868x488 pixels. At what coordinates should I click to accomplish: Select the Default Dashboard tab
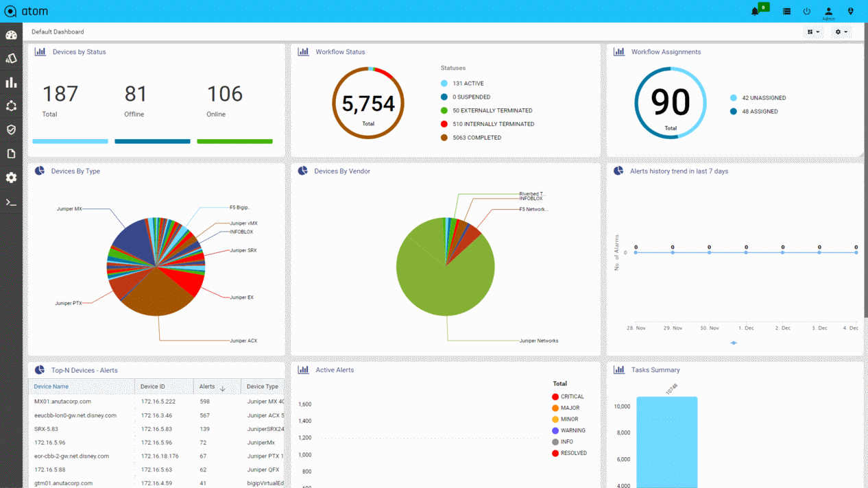(x=58, y=32)
